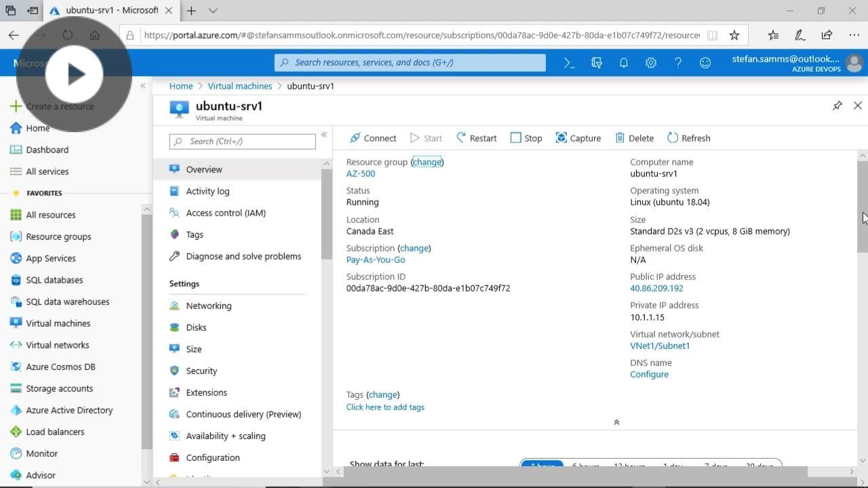Open feedback smiley icon
The image size is (868, 488).
click(x=705, y=62)
